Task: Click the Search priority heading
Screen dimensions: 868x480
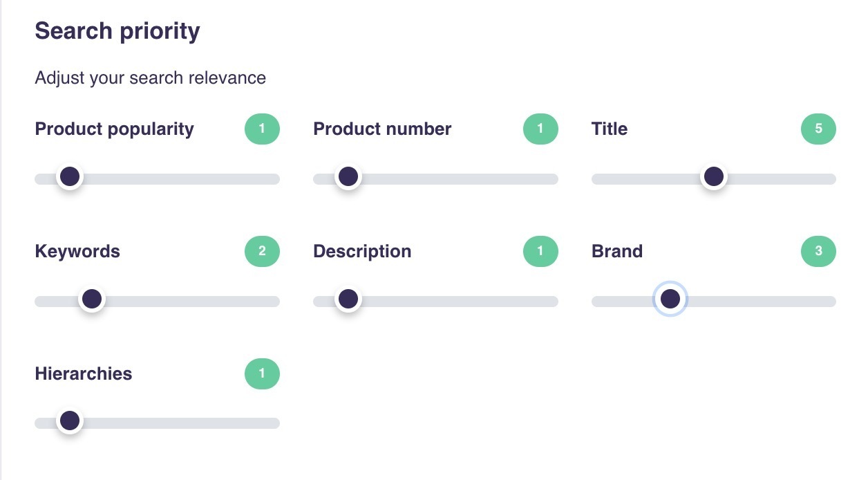Action: [x=117, y=31]
